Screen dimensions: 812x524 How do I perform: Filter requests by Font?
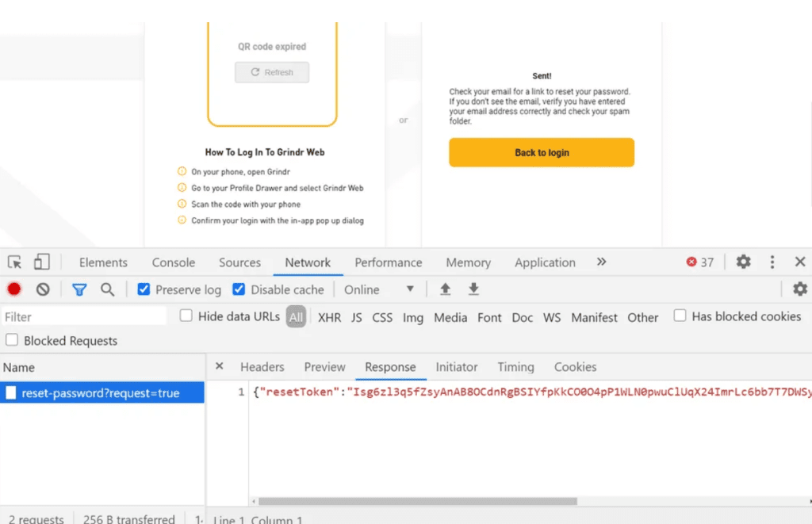[x=489, y=317]
